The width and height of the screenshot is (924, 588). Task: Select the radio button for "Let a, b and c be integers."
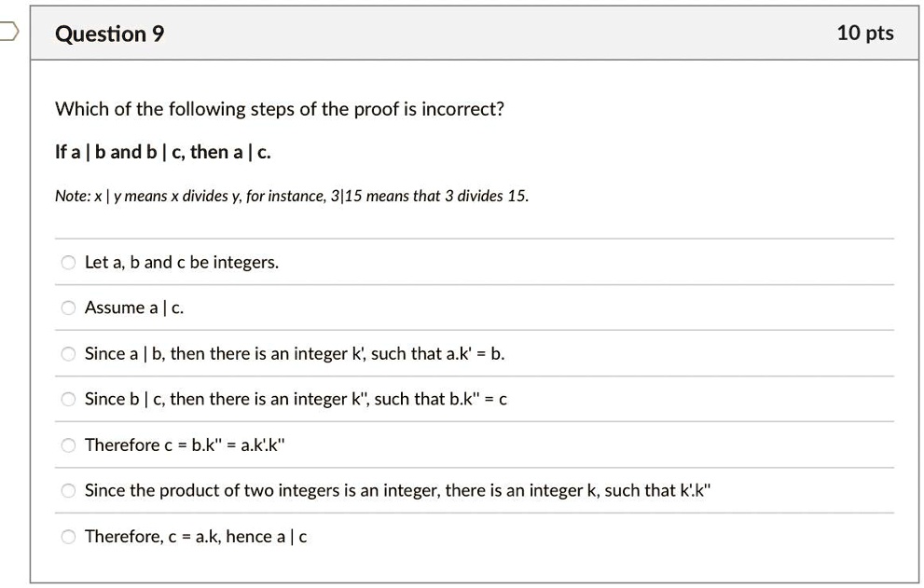pyautogui.click(x=67, y=262)
